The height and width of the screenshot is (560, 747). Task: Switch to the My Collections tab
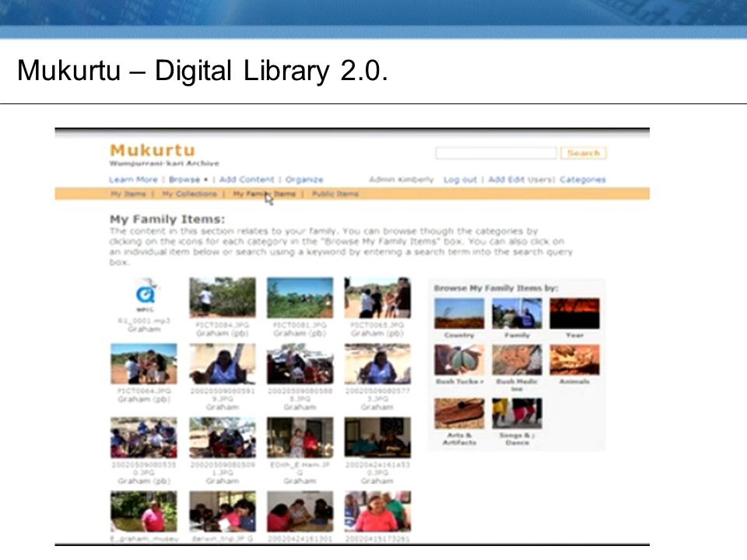[189, 194]
